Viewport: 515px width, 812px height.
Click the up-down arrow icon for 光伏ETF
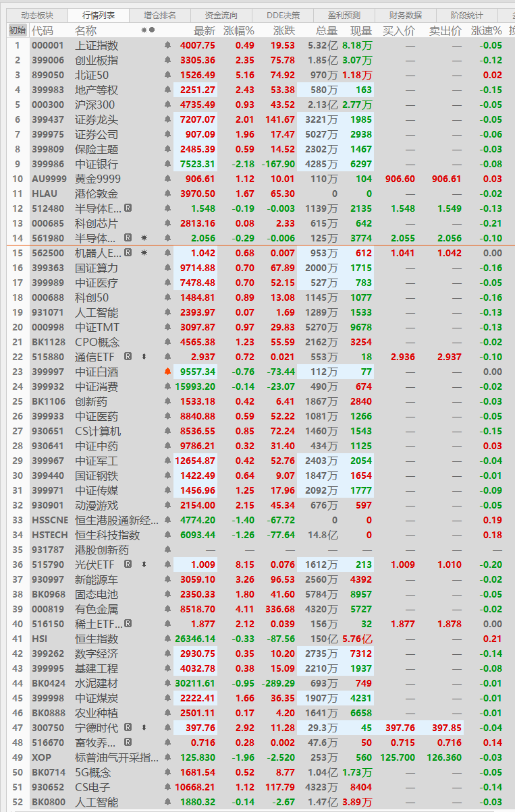[144, 564]
